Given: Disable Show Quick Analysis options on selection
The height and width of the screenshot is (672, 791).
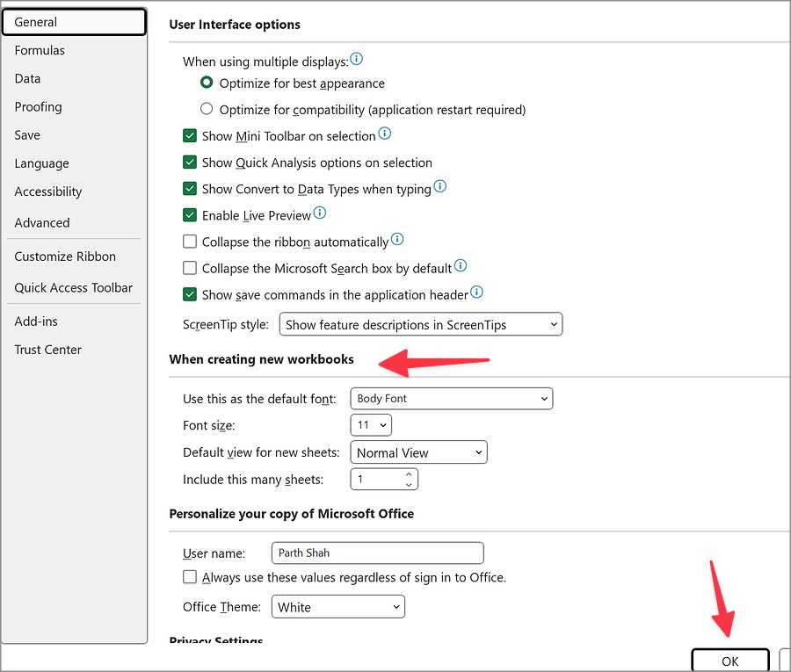Looking at the screenshot, I should tap(190, 163).
